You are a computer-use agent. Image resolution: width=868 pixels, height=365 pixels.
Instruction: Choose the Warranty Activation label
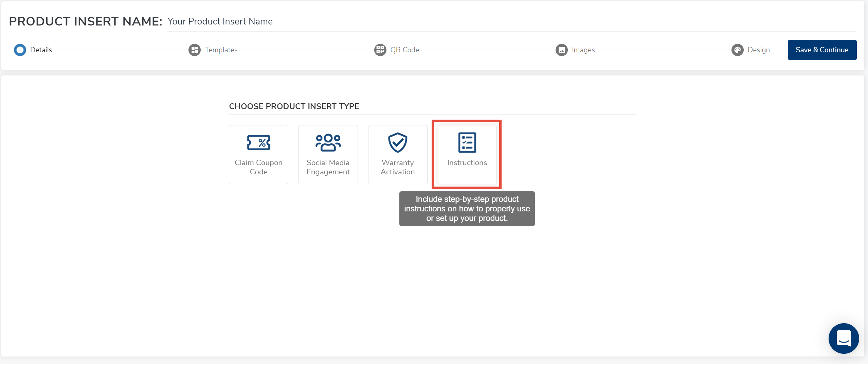(x=398, y=167)
